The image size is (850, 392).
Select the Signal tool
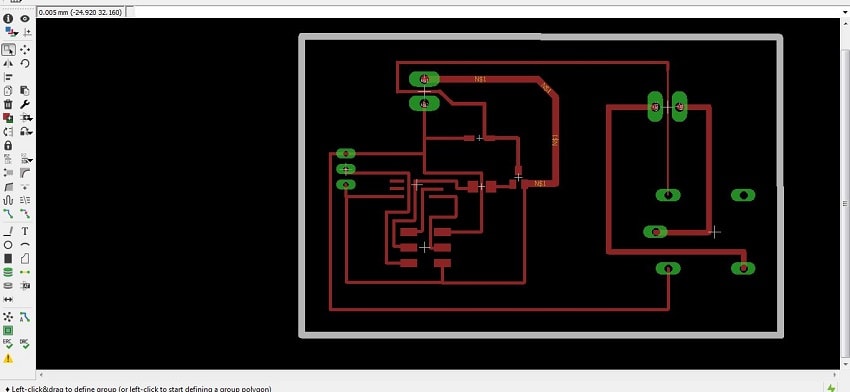tap(25, 272)
